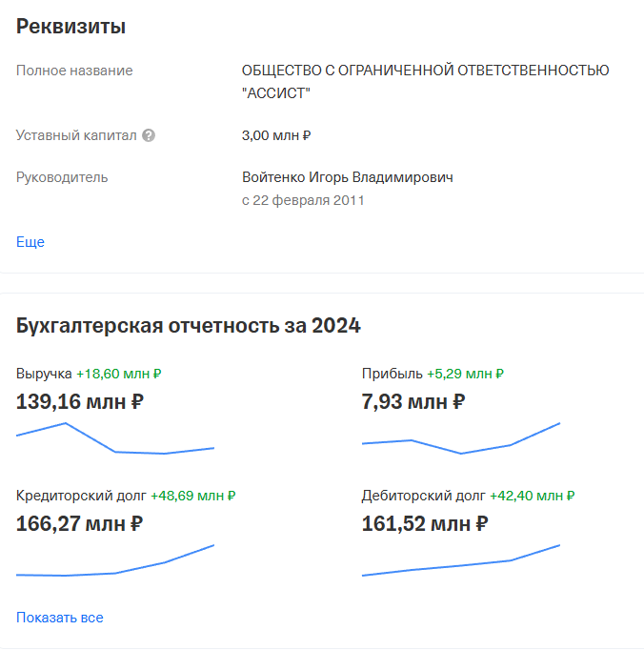This screenshot has height=650, width=644.
Task: Click the profit value 7,93 млн ₽
Action: pos(413,401)
